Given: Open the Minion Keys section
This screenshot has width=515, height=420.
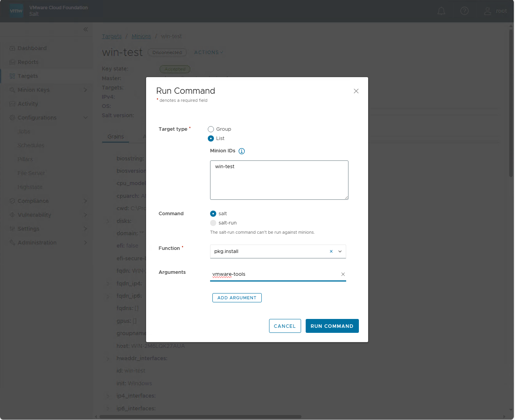Looking at the screenshot, I should 35,89.
